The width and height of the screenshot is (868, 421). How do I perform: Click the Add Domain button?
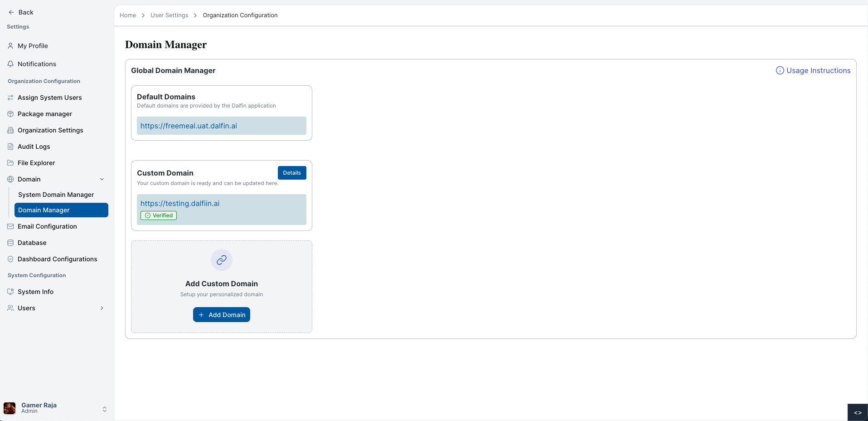[x=221, y=314]
